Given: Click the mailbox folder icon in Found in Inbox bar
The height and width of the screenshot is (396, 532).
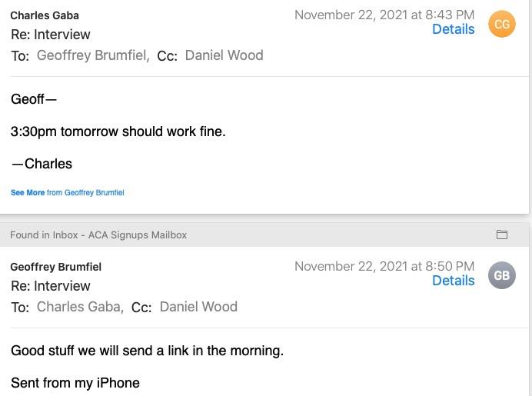Looking at the screenshot, I should point(502,235).
